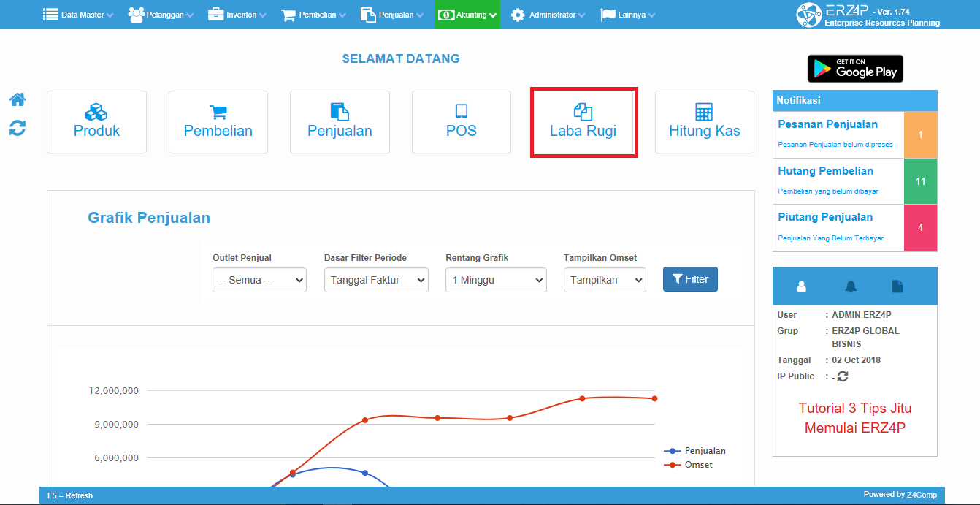The image size is (980, 505).
Task: Click the Google Play badge
Action: [855, 69]
